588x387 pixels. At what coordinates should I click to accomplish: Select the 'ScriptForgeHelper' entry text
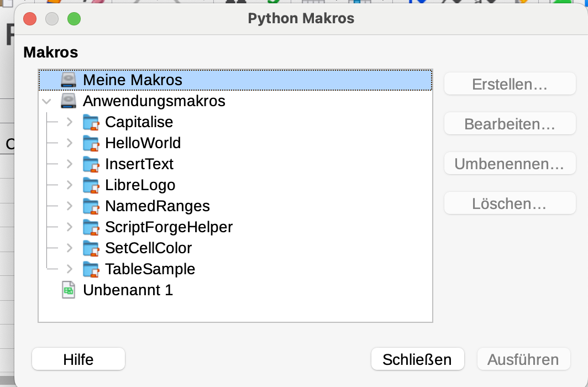pos(169,227)
